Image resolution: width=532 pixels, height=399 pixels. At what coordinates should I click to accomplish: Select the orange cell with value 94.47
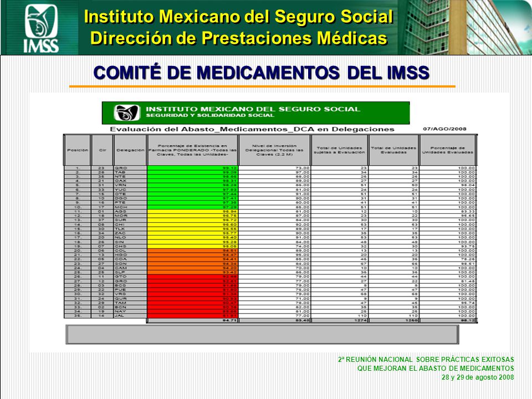(192, 255)
